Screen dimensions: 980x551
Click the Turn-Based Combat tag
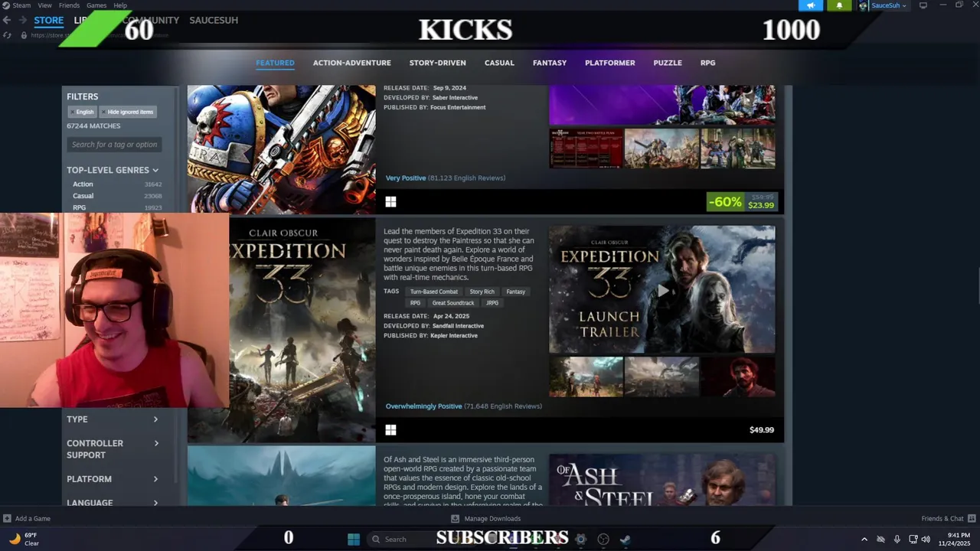click(433, 292)
